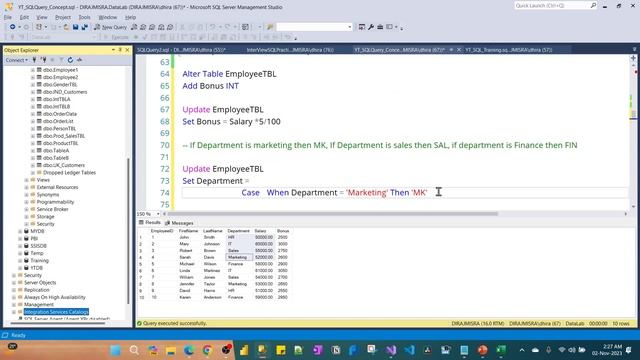
Task: Open the Connect dropdown in Object Explorer
Action: (17, 60)
